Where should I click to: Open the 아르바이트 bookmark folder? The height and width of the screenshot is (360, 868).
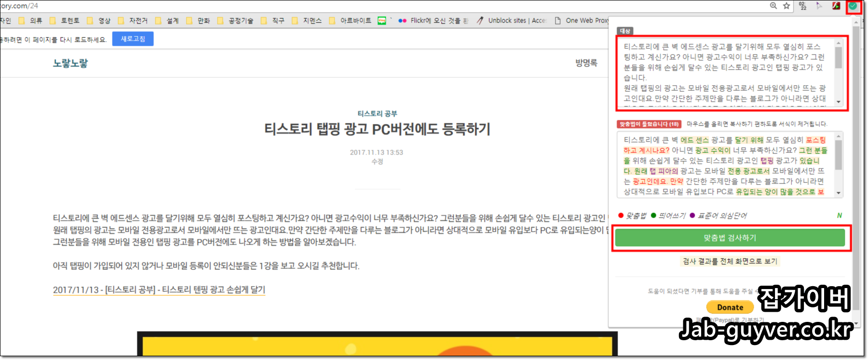350,20
